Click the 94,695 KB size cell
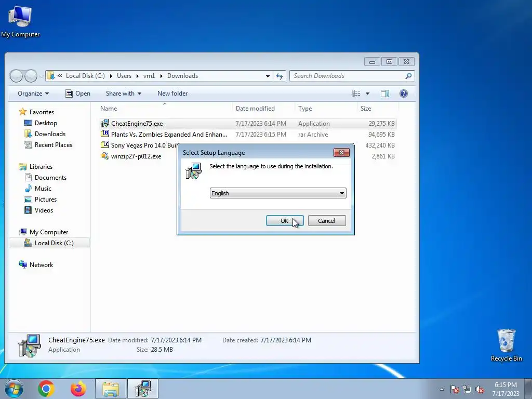 381,135
